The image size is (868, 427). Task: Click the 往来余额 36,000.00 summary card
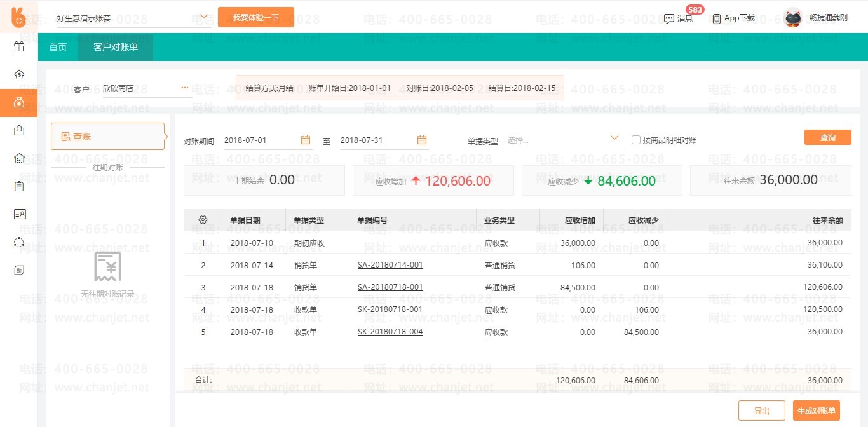point(771,180)
